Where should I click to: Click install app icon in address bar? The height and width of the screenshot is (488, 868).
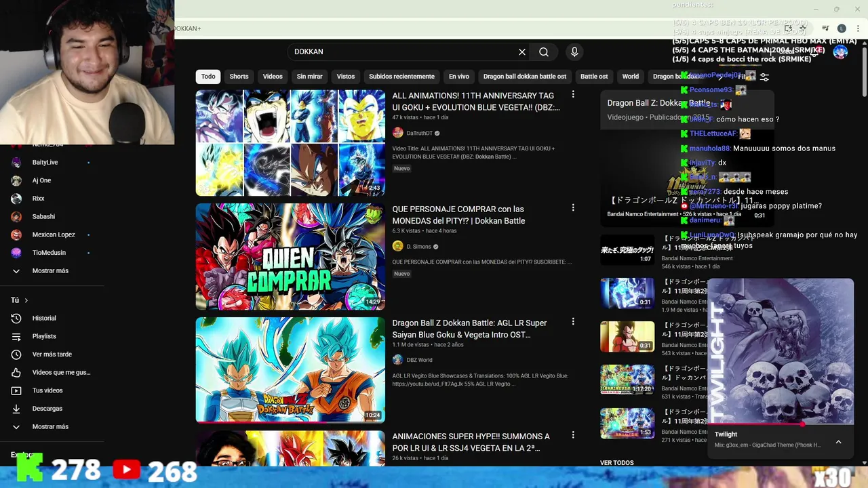[x=789, y=28]
